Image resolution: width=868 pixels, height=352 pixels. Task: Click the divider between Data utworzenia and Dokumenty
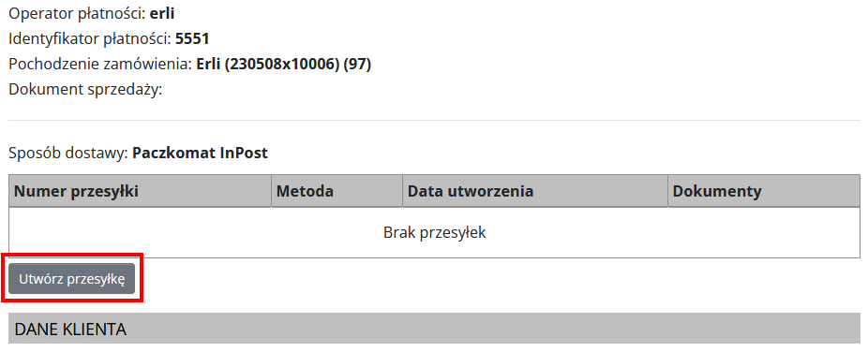point(667,191)
